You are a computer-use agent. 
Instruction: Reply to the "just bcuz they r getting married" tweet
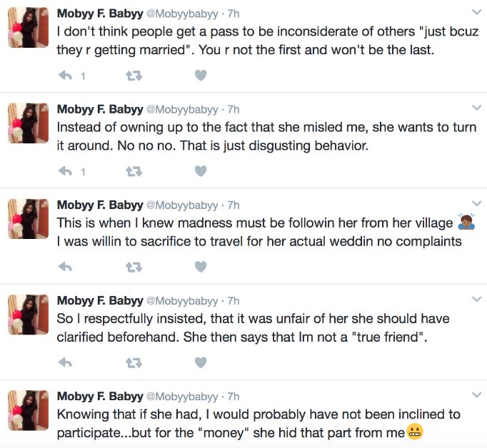66,74
